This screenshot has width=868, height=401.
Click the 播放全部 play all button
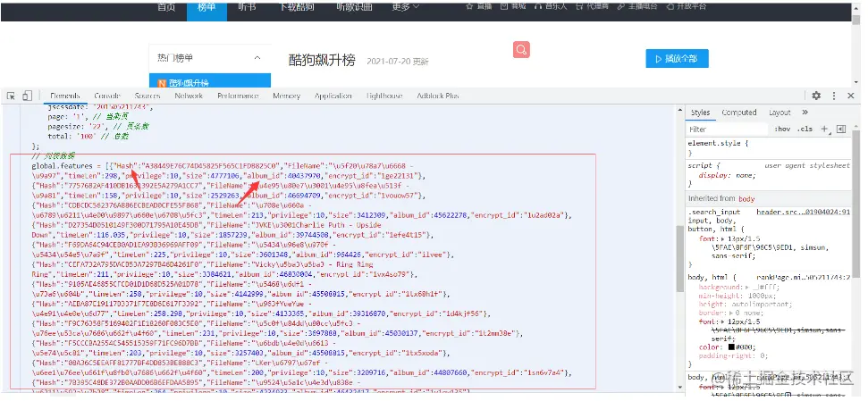(677, 59)
